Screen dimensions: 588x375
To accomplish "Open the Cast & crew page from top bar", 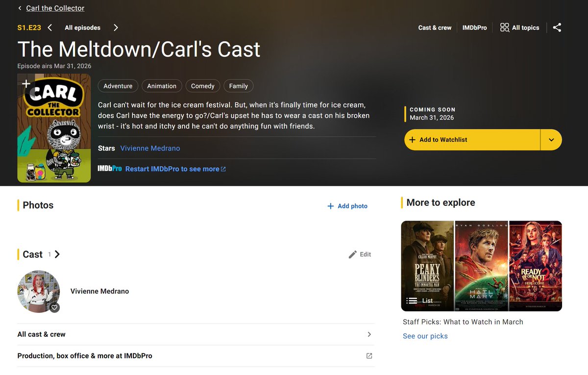I will coord(435,28).
